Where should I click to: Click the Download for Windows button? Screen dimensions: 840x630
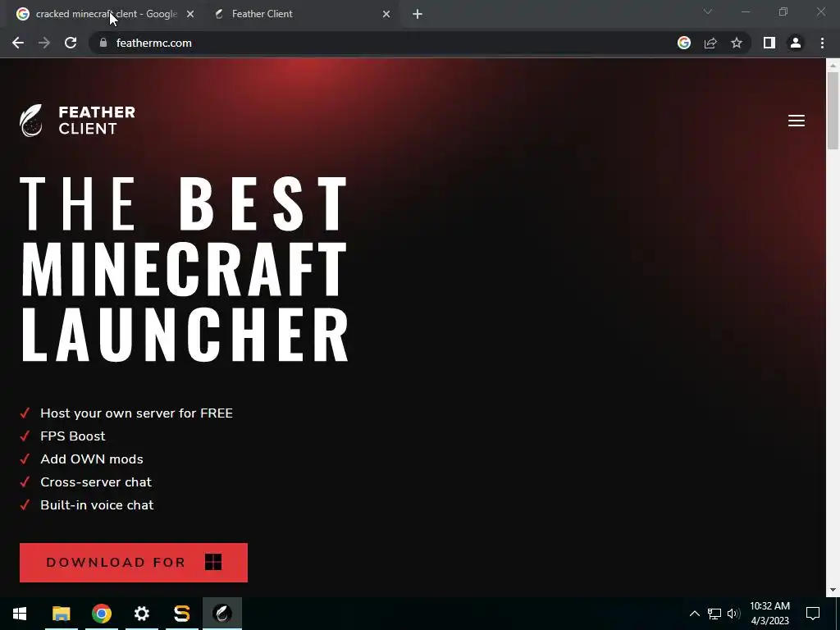[x=134, y=563]
